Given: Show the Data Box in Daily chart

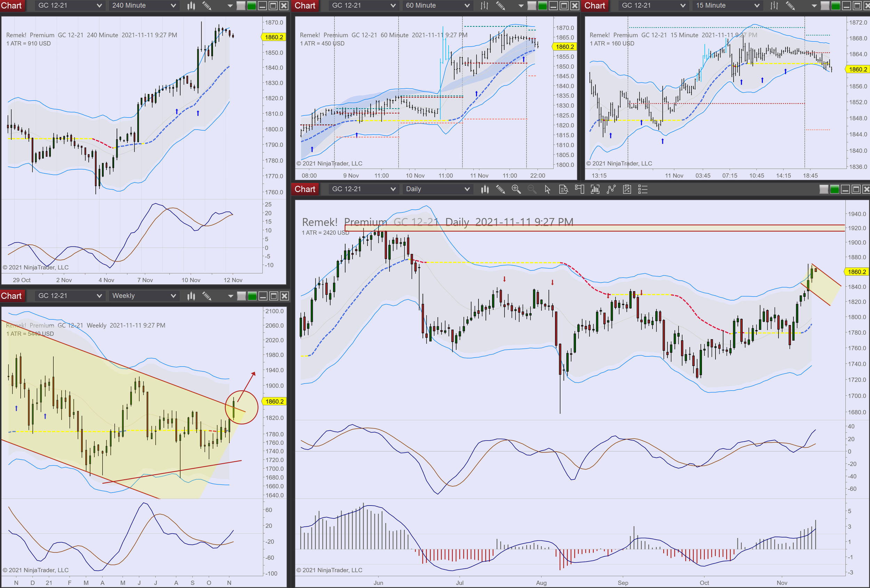Looking at the screenshot, I should click(563, 189).
